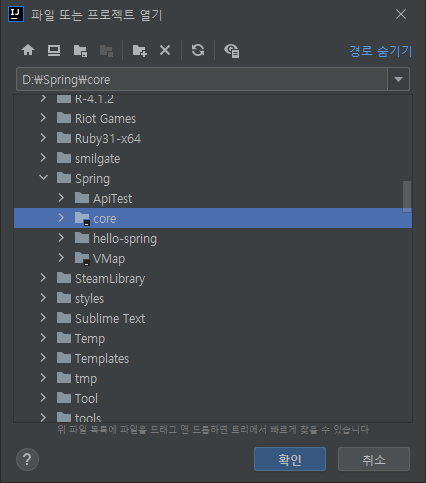This screenshot has width=426, height=483.
Task: Expand the ApiTest folder
Action: coord(61,198)
